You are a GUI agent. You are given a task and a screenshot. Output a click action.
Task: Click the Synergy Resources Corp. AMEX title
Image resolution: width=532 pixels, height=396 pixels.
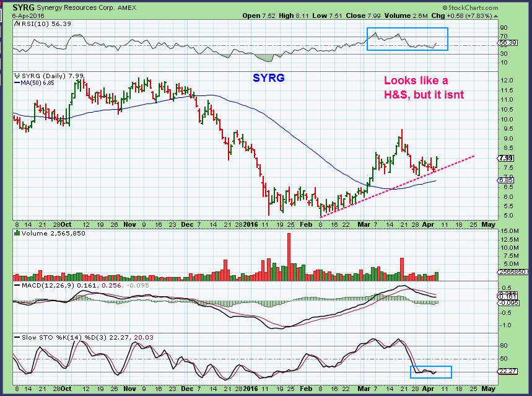86,8
